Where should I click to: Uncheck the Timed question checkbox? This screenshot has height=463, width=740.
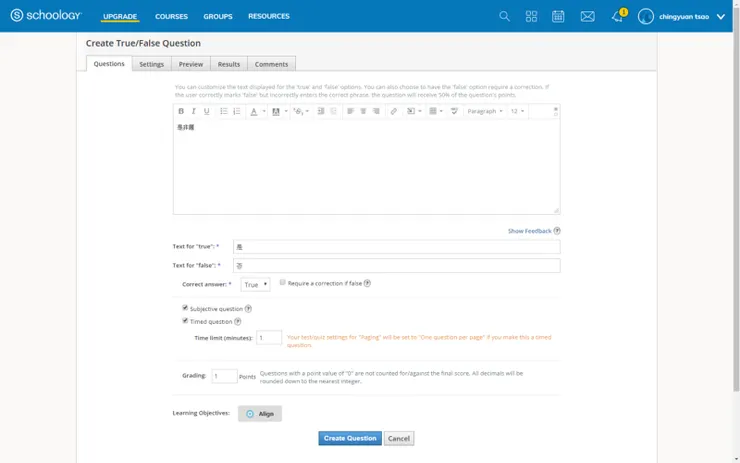(185, 320)
